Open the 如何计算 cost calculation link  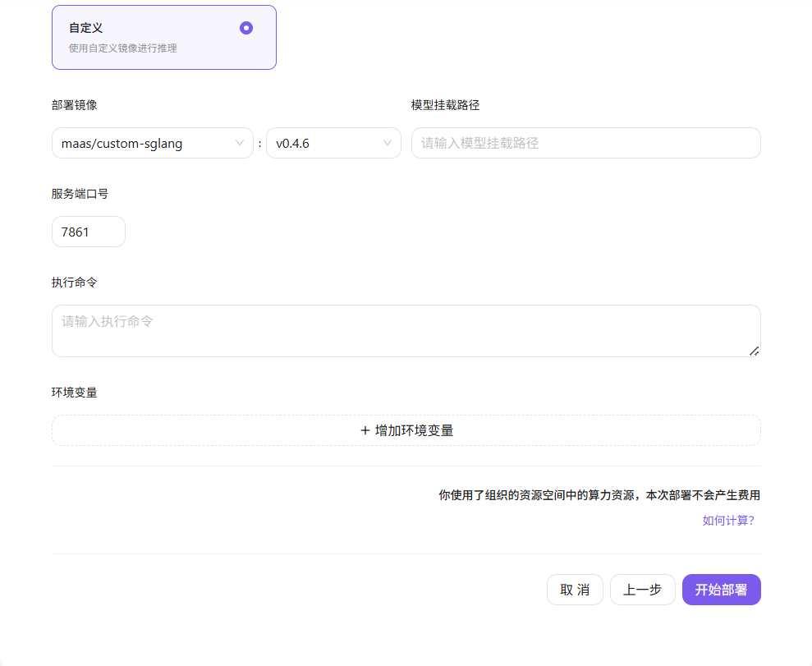tap(727, 521)
